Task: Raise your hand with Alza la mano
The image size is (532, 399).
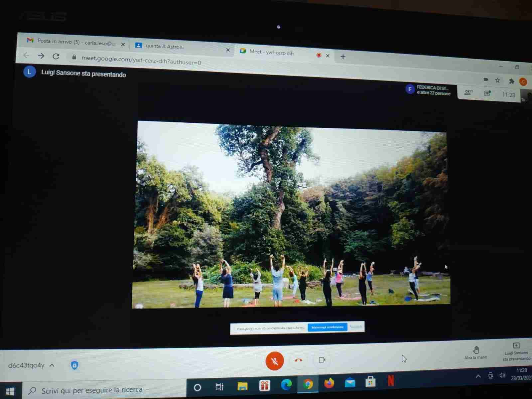Action: click(475, 352)
